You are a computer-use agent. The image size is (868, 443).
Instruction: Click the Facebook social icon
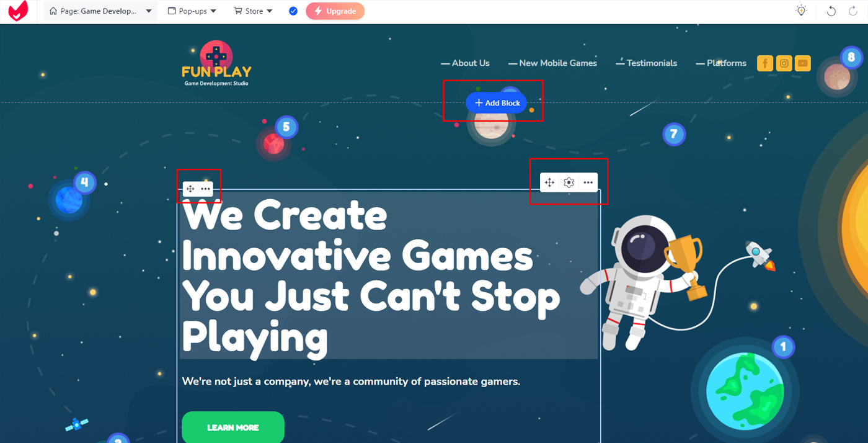[765, 63]
